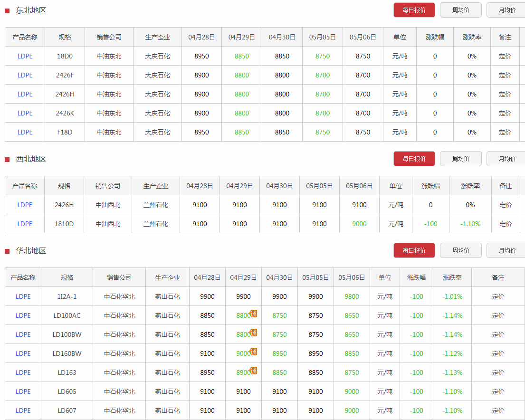Click the 9000 price cell in 1810D row

pos(359,224)
